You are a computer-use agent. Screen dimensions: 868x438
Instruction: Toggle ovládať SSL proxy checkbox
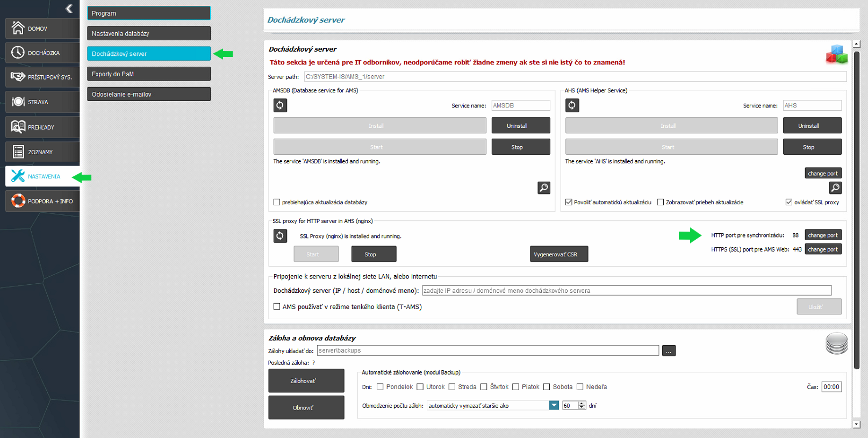(x=789, y=202)
